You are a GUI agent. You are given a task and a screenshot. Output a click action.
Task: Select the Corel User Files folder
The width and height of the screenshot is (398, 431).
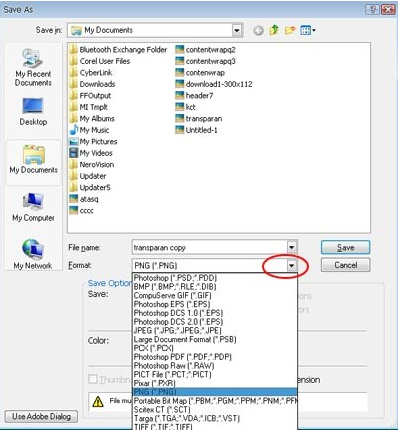click(x=100, y=61)
